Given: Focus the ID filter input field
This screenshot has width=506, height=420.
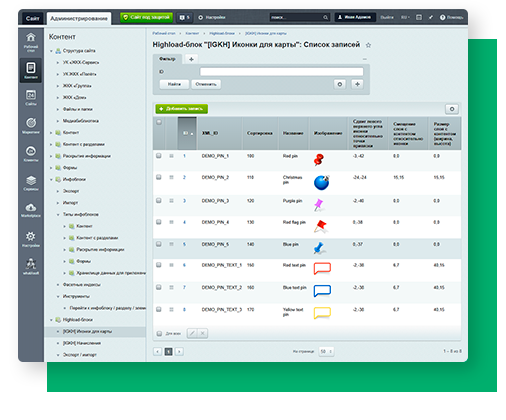Looking at the screenshot, I should tap(281, 72).
